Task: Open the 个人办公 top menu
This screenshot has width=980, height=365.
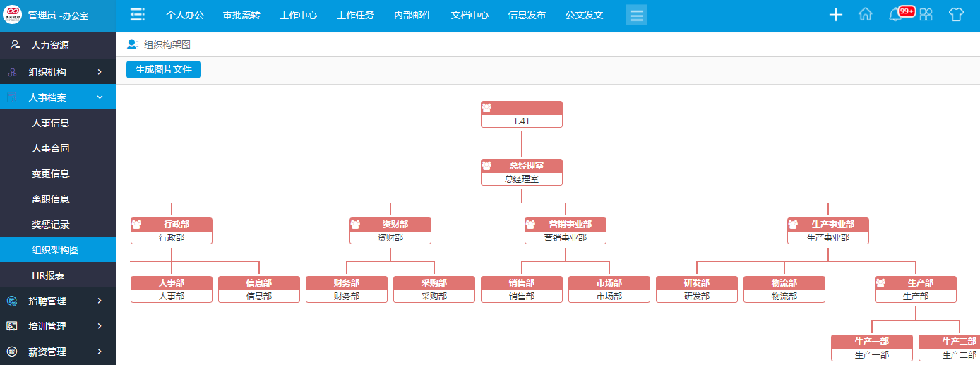Action: 184,15
